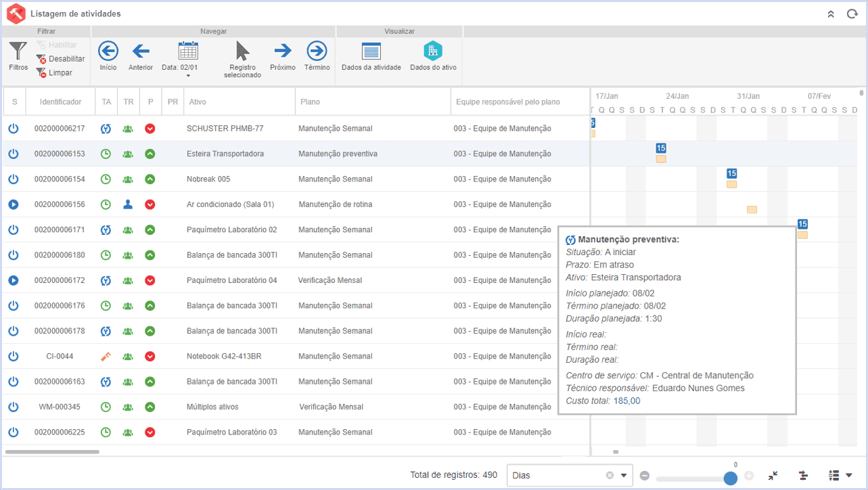Open Dados do ativo view
Image resolution: width=868 pixels, height=490 pixels.
[x=433, y=55]
